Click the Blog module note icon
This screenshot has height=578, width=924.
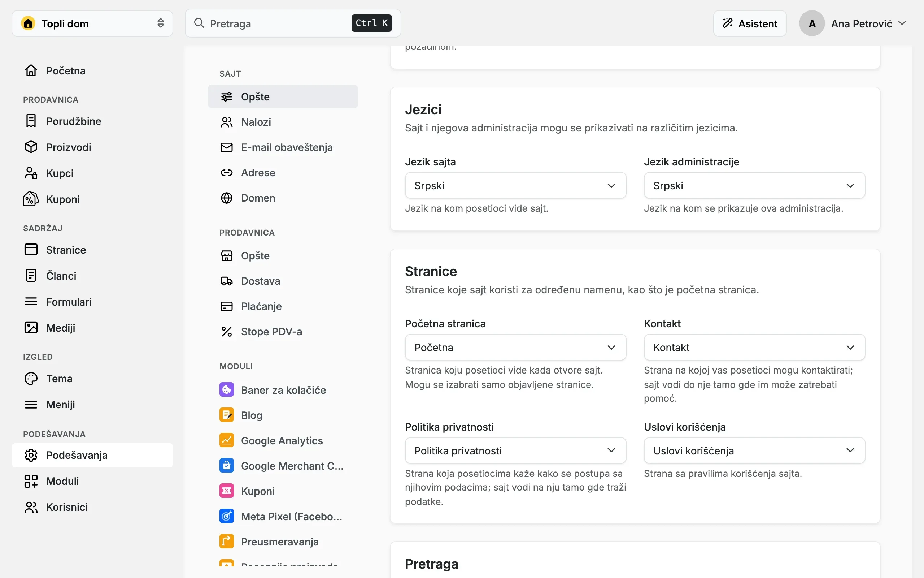pos(226,415)
